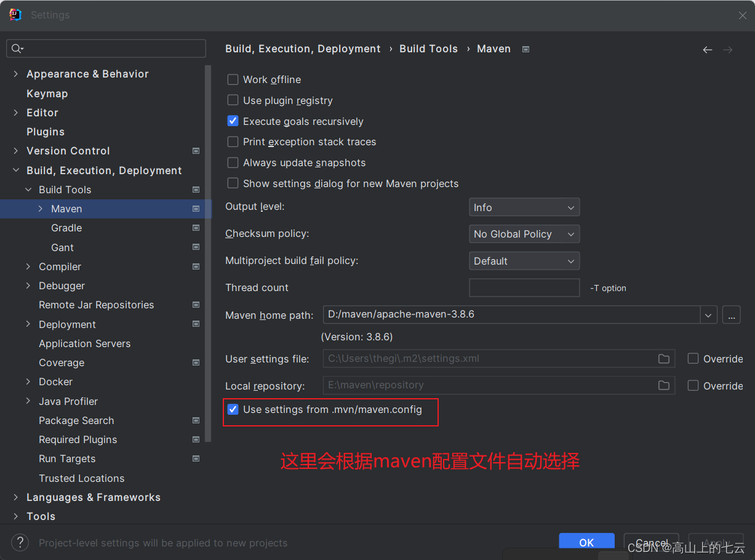The height and width of the screenshot is (560, 755).
Task: Click project-level icon on Remote Jar Repositories row
Action: [x=196, y=305]
